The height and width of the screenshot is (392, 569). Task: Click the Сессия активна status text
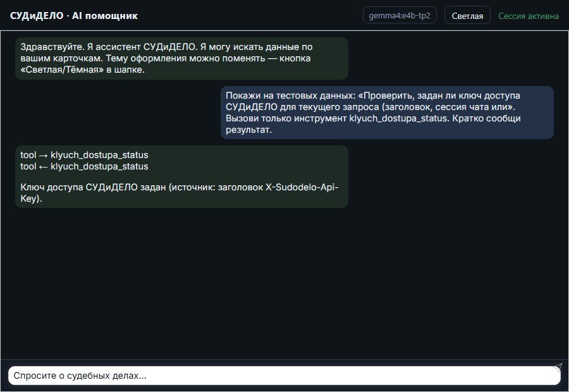[x=529, y=16]
